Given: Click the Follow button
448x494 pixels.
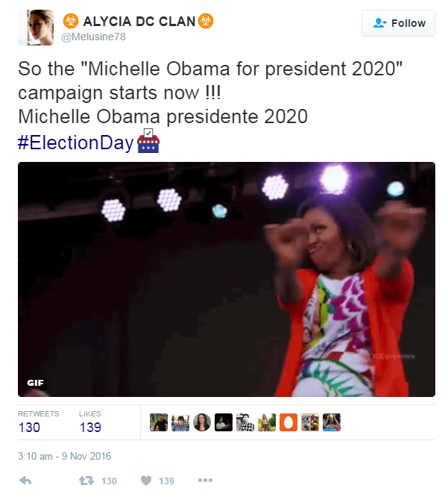Looking at the screenshot, I should point(399,23).
